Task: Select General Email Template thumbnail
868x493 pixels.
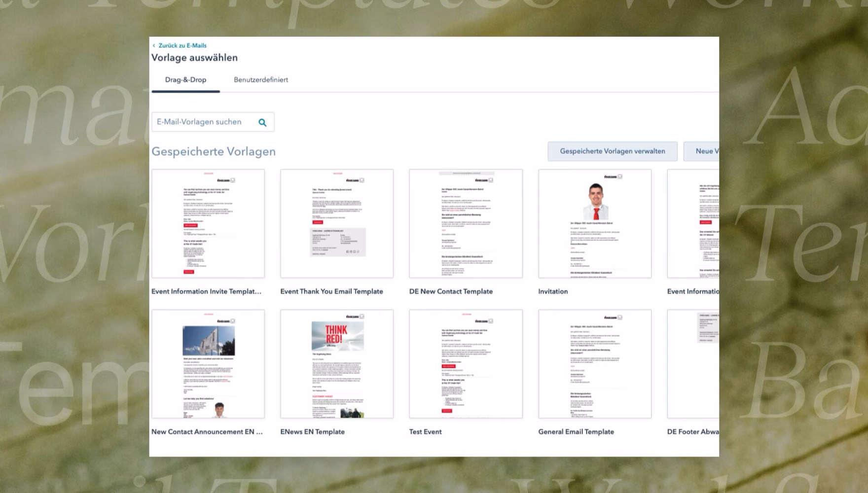Action: [x=595, y=364]
